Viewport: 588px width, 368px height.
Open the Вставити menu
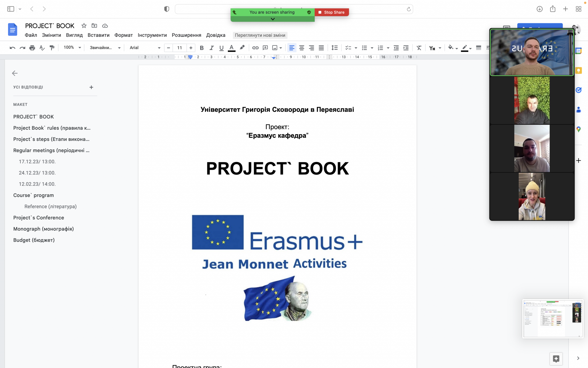pos(98,35)
